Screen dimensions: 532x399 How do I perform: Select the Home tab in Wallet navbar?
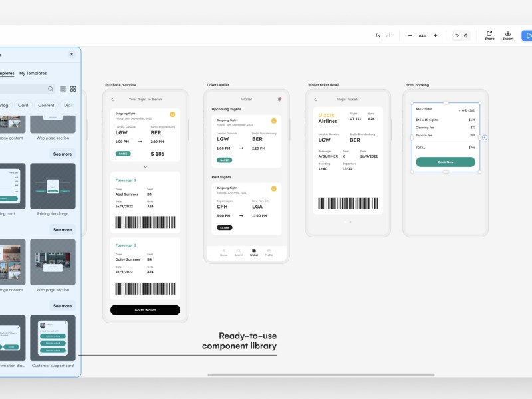tap(224, 253)
